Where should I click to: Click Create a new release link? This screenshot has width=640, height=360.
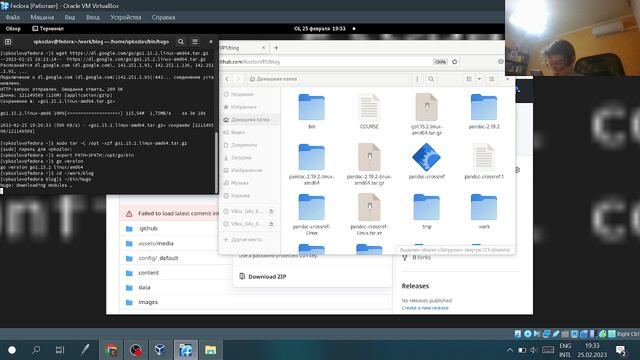pyautogui.click(x=425, y=308)
